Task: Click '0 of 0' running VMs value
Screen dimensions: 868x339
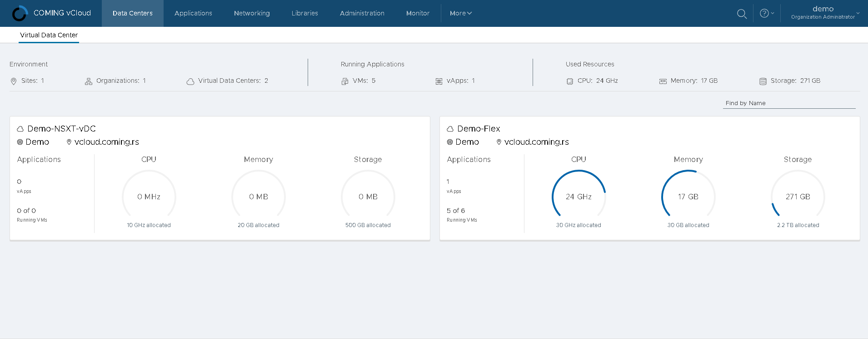Action: click(26, 211)
